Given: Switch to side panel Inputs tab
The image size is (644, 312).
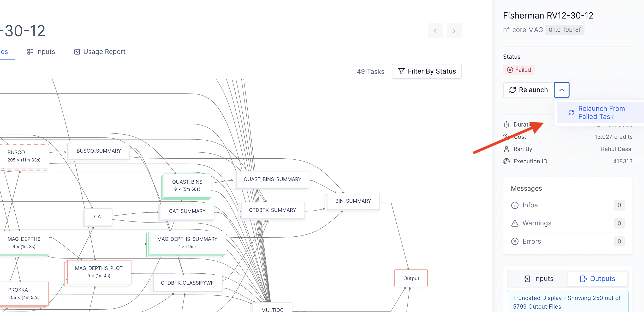Looking at the screenshot, I should coord(538,279).
